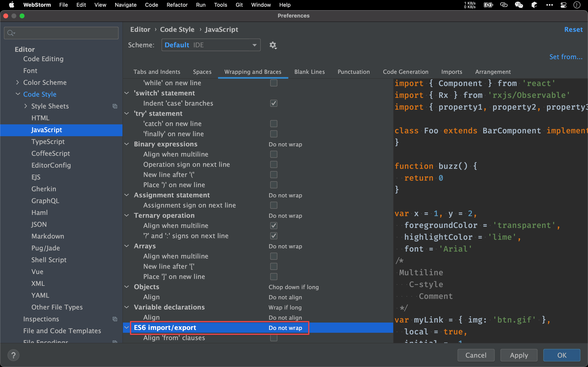Select CoffeeScript in the sidebar

50,153
